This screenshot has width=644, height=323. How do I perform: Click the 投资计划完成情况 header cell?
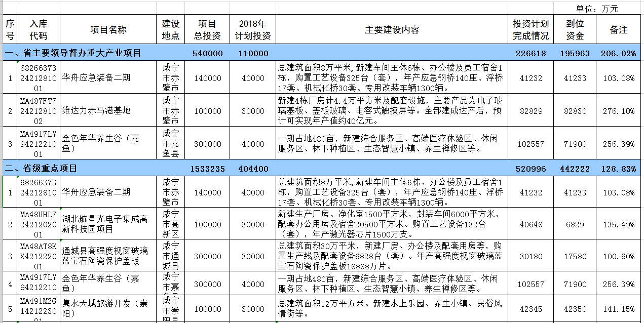(x=531, y=30)
